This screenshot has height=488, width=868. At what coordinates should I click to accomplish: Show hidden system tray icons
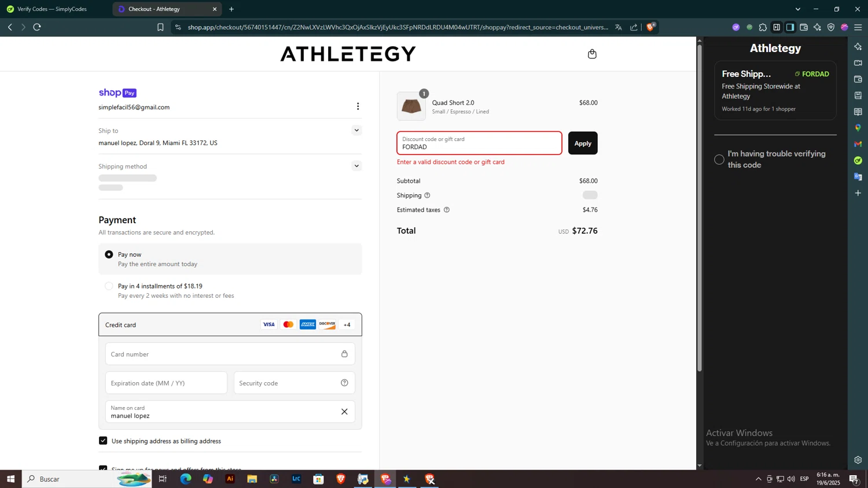point(759,479)
